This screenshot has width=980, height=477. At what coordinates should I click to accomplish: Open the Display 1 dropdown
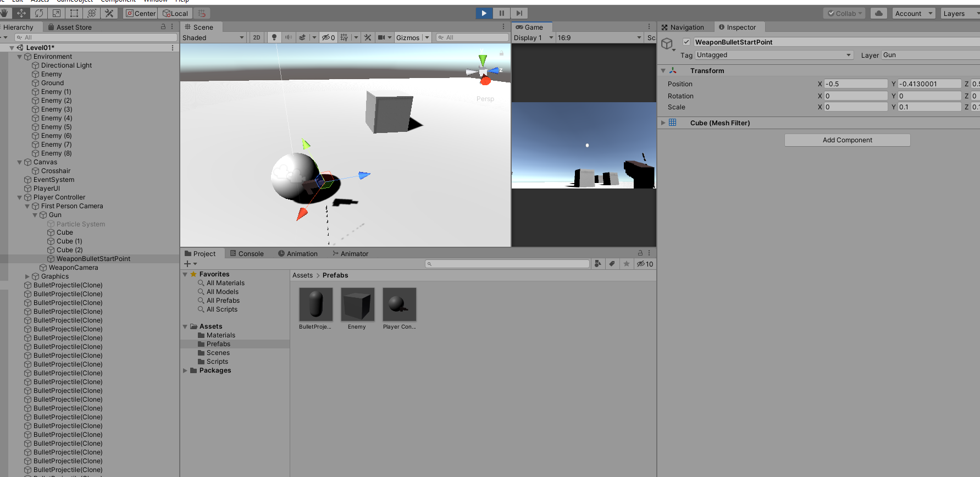pyautogui.click(x=533, y=37)
